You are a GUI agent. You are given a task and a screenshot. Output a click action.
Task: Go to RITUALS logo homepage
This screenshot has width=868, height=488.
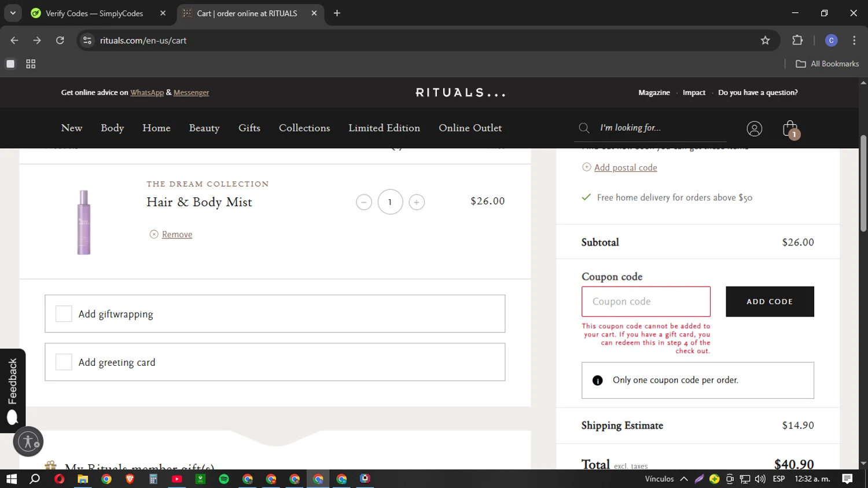tap(461, 93)
